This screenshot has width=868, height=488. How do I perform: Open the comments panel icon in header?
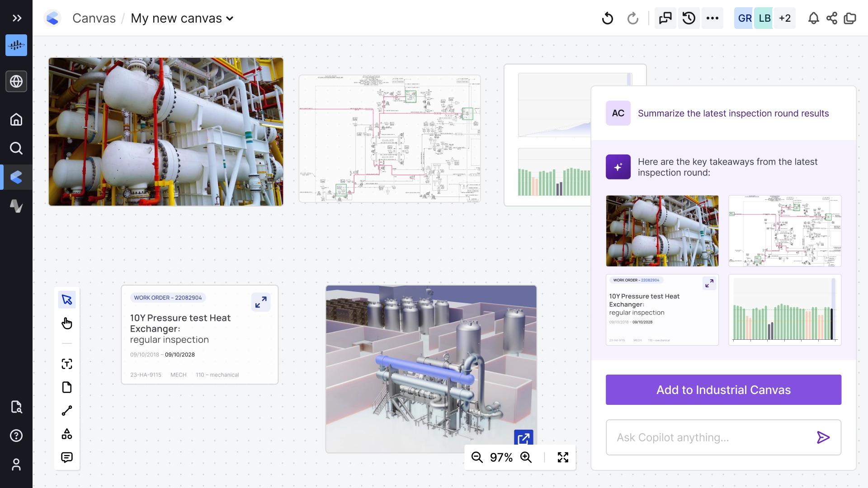pyautogui.click(x=665, y=18)
